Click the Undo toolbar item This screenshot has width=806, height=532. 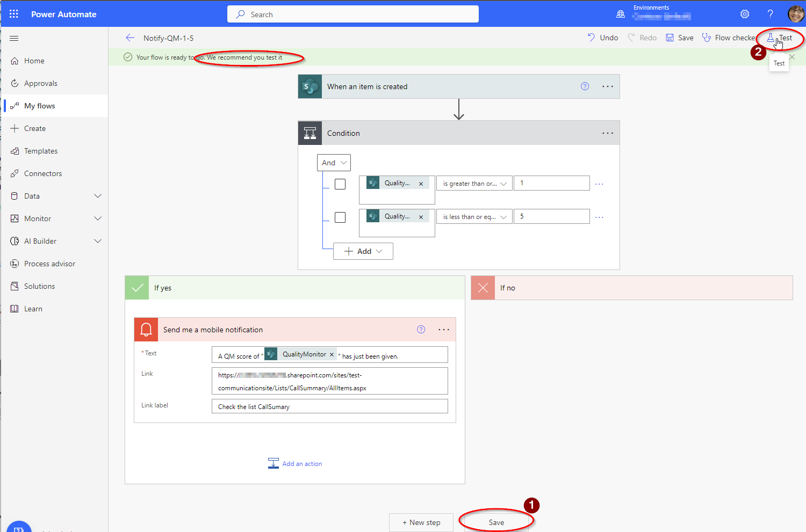click(x=602, y=38)
